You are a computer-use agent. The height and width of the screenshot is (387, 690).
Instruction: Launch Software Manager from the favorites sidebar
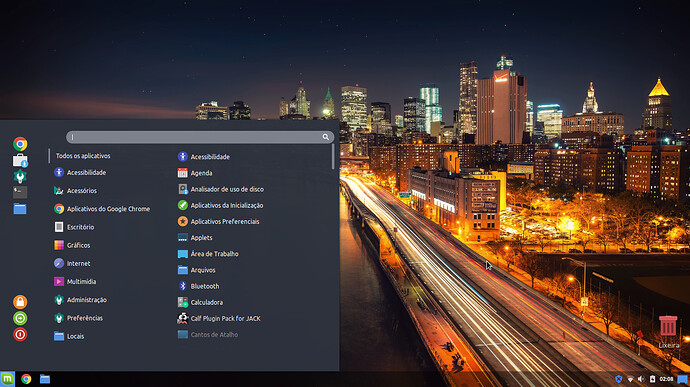point(20,160)
